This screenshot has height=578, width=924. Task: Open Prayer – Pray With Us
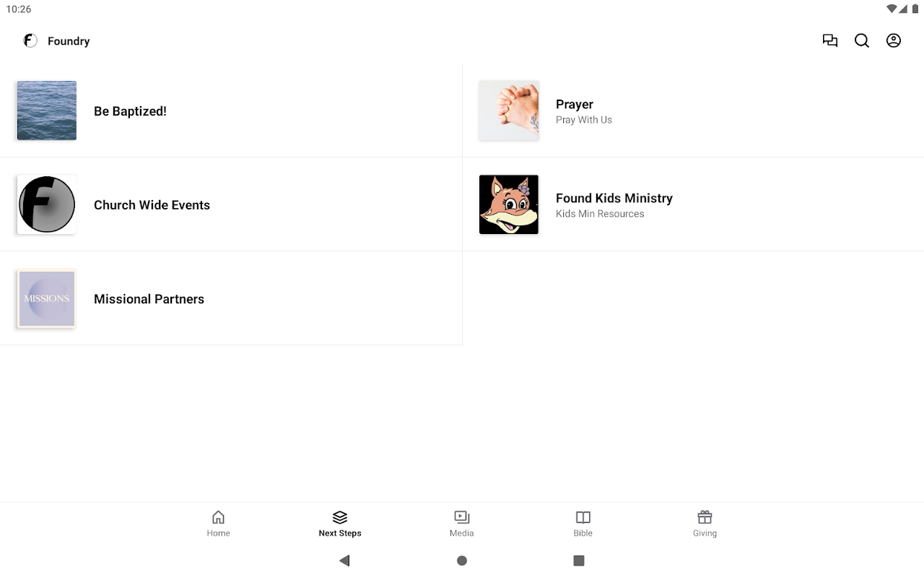pyautogui.click(x=693, y=111)
